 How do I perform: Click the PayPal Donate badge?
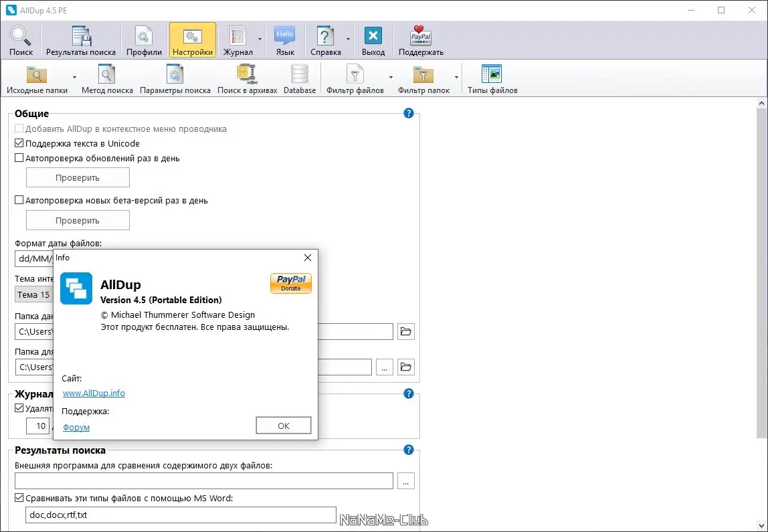[291, 283]
